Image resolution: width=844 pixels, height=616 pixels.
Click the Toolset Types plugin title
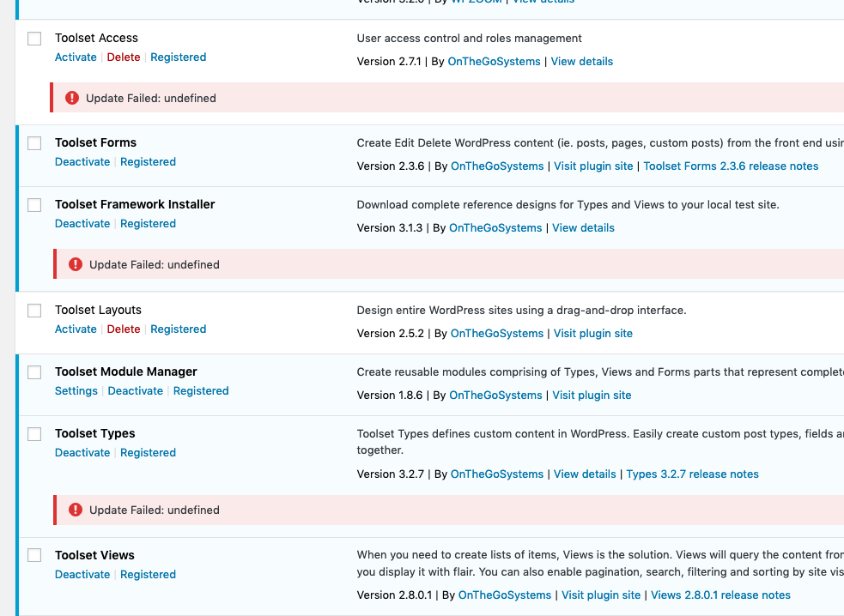click(x=95, y=434)
